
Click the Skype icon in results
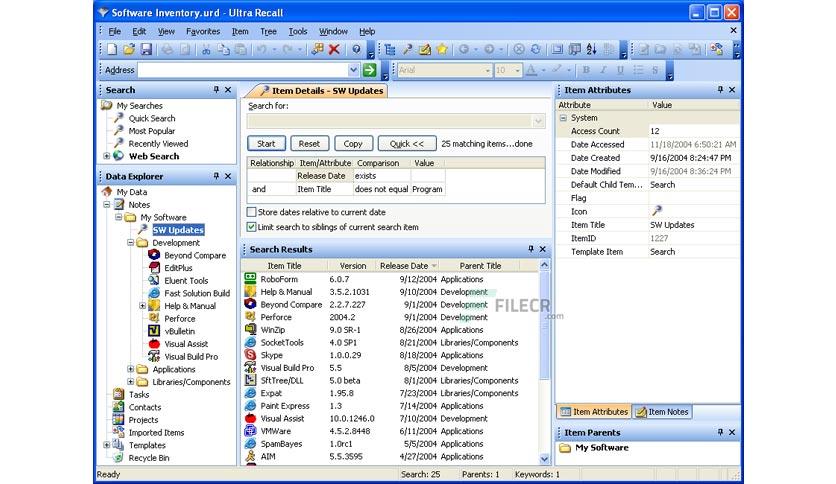pos(250,354)
